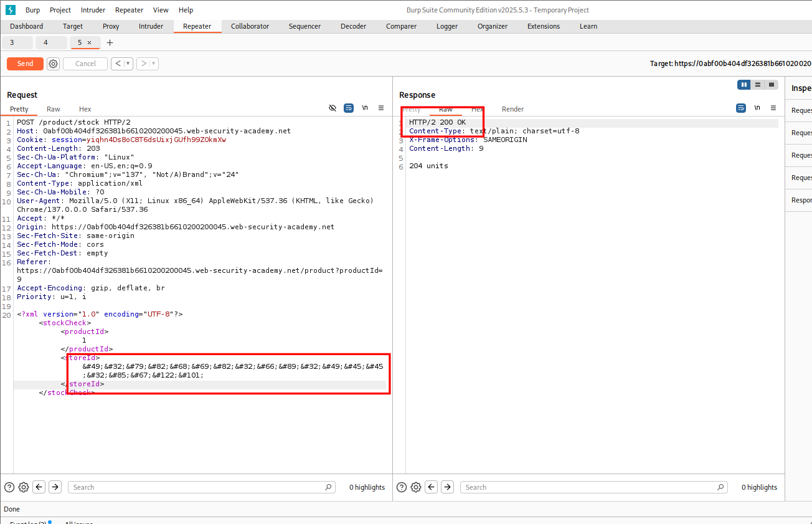This screenshot has height=524, width=812.
Task: Switch to the Extensions tab
Action: tap(544, 26)
